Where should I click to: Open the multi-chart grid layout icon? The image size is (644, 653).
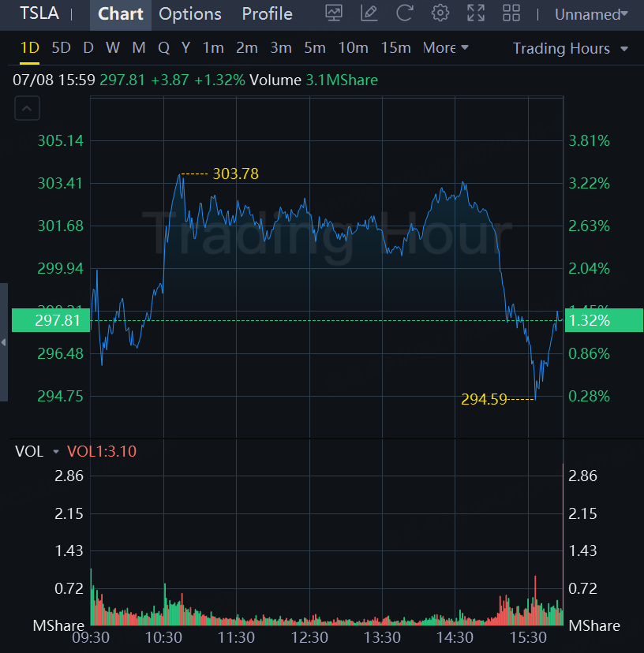click(x=511, y=13)
